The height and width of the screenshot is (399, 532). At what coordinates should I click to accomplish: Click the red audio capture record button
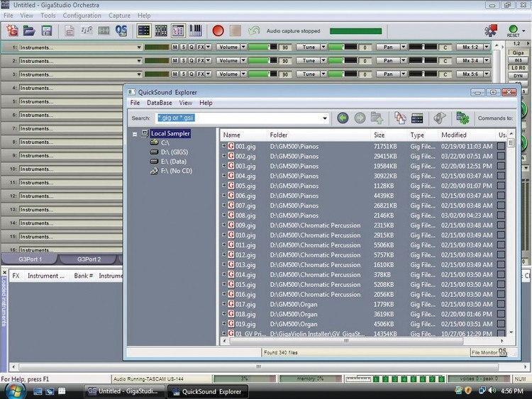click(218, 31)
